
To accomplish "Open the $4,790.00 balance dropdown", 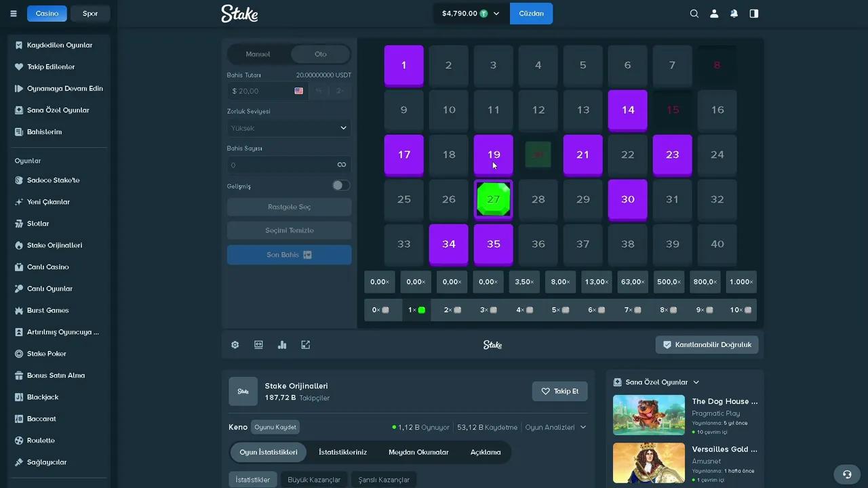I will [x=471, y=14].
